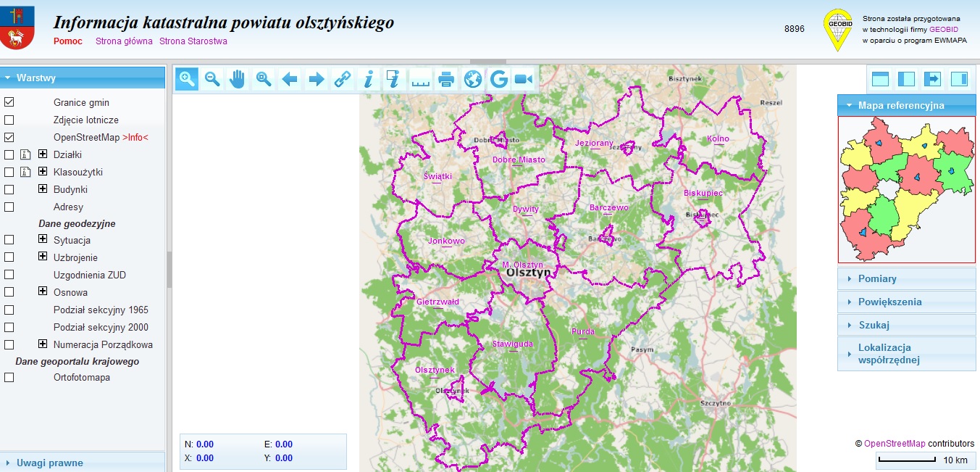Select the zoom out magnifier tool
The width and height of the screenshot is (980, 472).
click(212, 79)
